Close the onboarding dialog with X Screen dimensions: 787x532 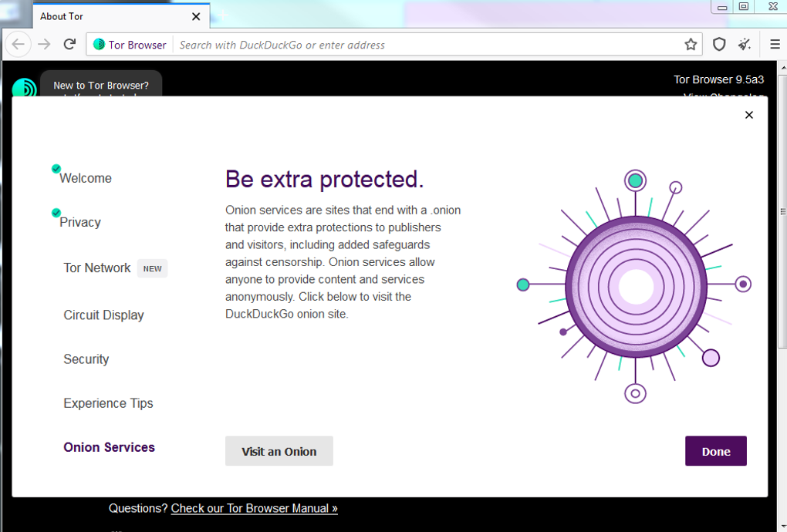pyautogui.click(x=749, y=115)
